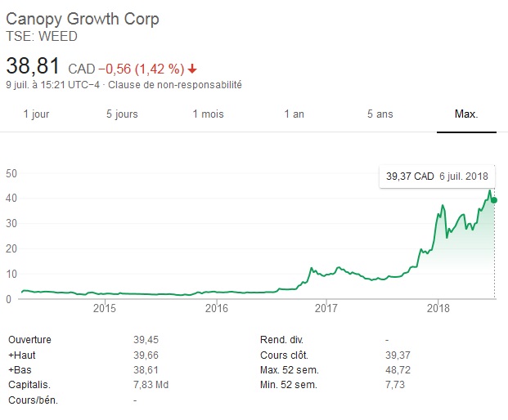This screenshot has height=420, width=508.
Task: Click the green data point on the chart
Action: point(493,200)
